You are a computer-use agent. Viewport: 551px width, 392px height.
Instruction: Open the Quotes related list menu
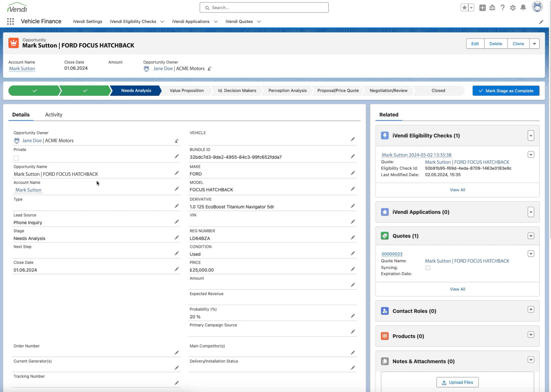[531, 236]
